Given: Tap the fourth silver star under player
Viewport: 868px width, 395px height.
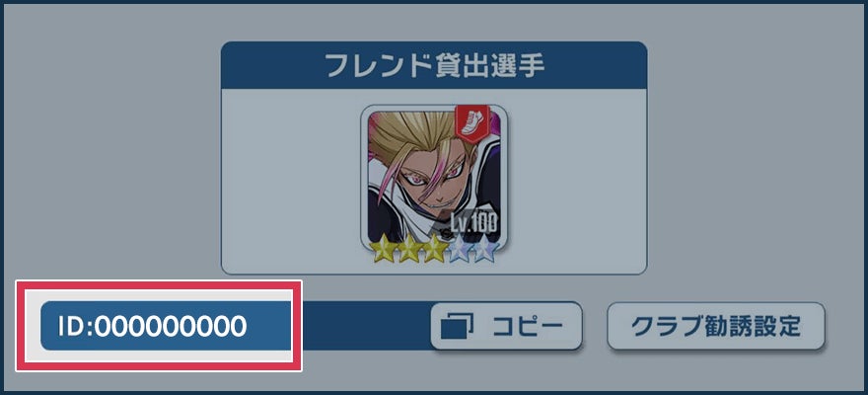Looking at the screenshot, I should pos(460,248).
